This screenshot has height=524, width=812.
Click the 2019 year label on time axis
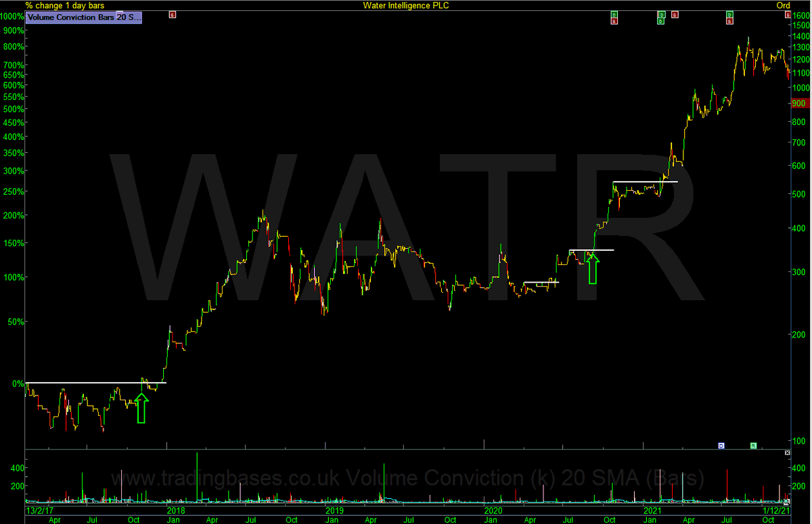tap(334, 509)
